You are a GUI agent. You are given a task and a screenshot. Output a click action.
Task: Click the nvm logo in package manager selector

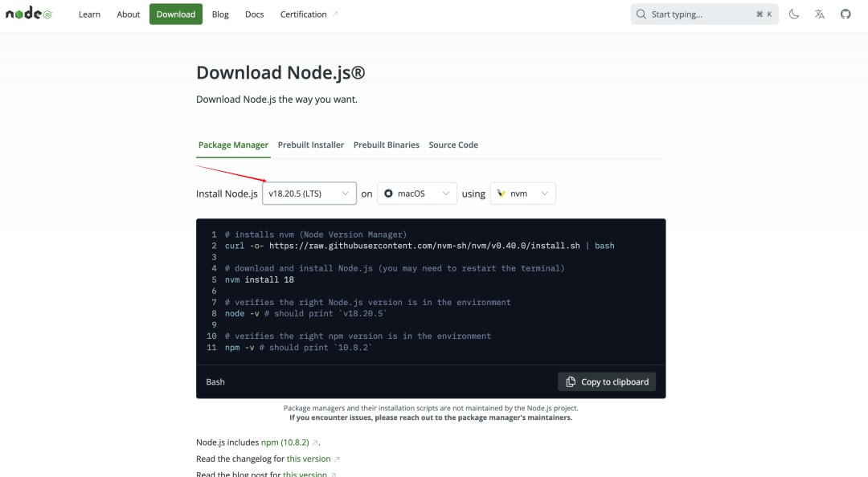[502, 194]
